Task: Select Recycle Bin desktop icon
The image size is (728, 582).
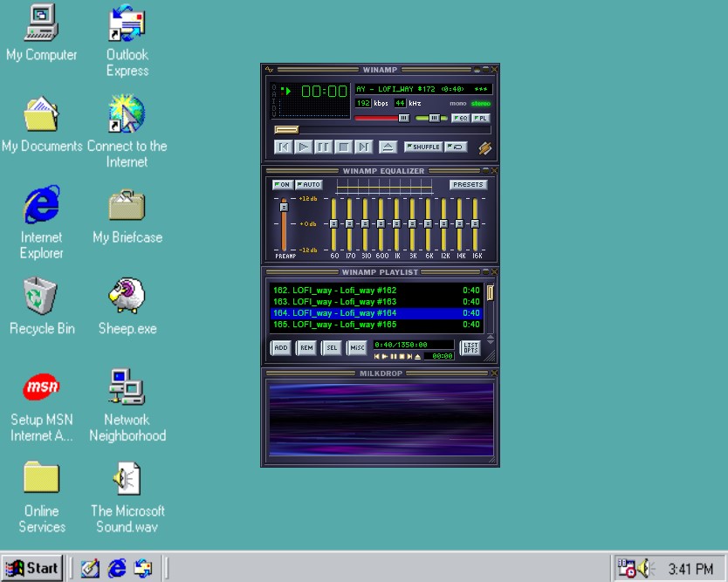Action: [42, 306]
